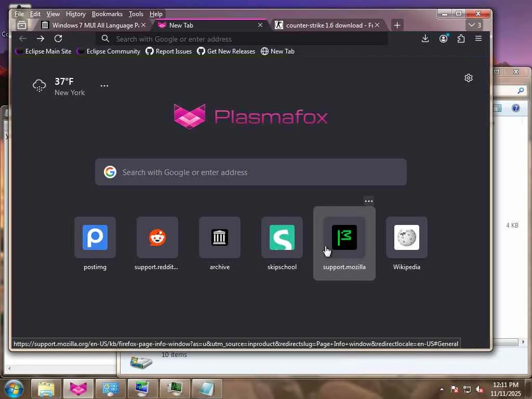Reload the current page
This screenshot has height=399, width=532.
pos(58,38)
